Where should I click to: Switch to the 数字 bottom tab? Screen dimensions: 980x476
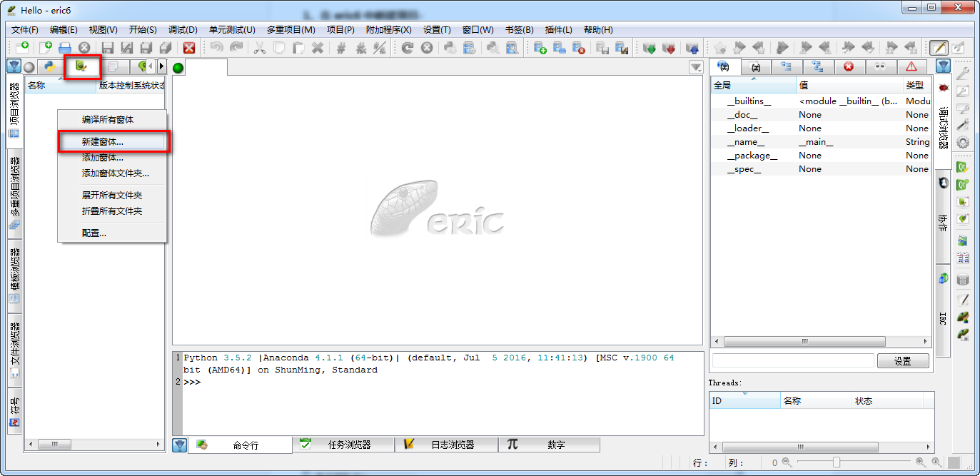coord(549,445)
